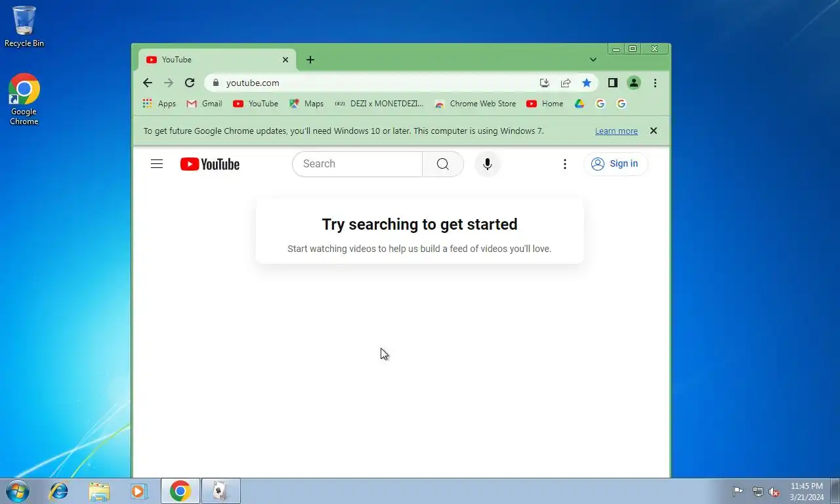Viewport: 840px width, 504px height.
Task: Open Action Center flag icon
Action: (x=738, y=491)
